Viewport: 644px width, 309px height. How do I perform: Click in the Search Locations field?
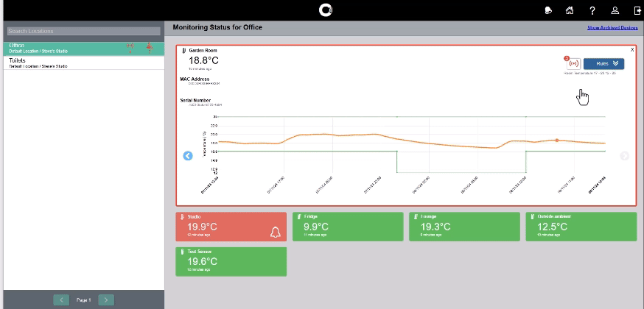[81, 31]
